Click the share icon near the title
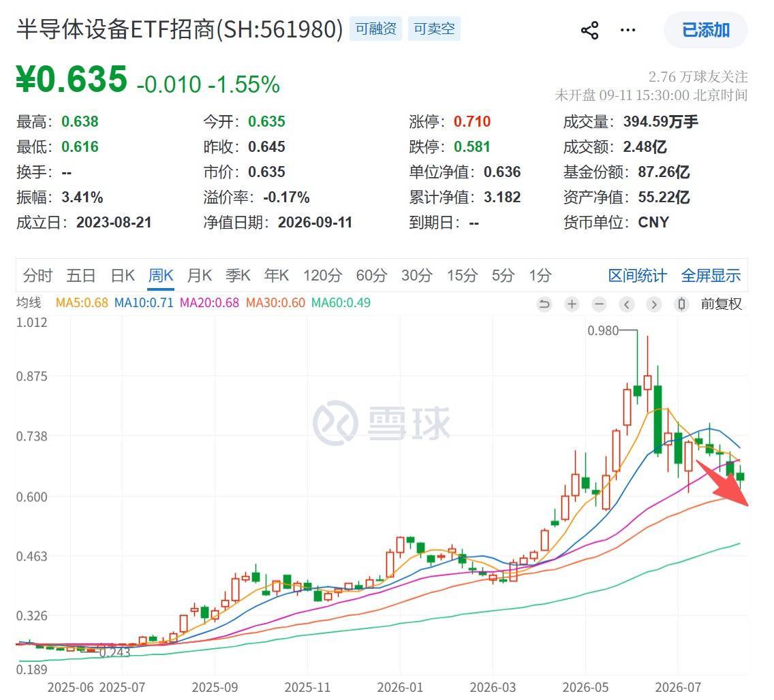 tap(590, 31)
